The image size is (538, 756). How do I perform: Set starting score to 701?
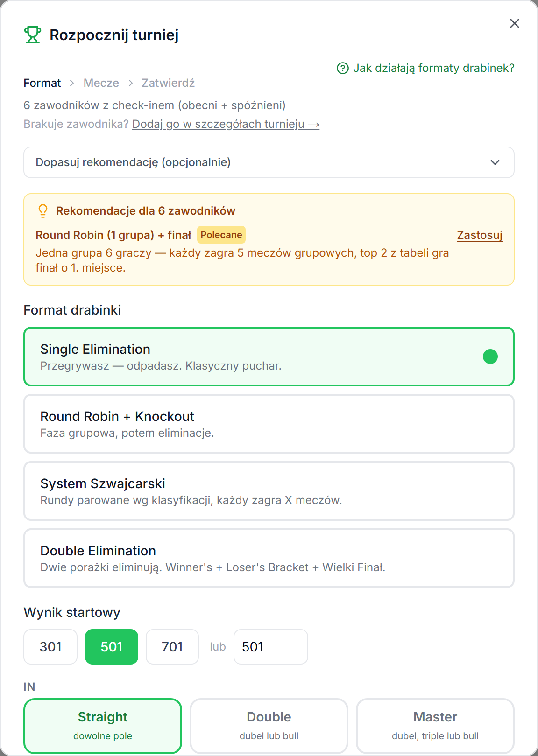(x=172, y=647)
